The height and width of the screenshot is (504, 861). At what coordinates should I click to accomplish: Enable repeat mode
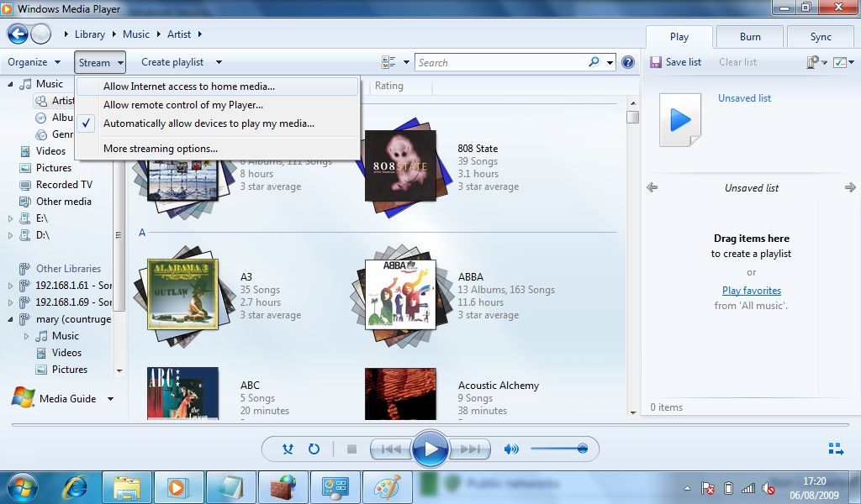coord(314,449)
